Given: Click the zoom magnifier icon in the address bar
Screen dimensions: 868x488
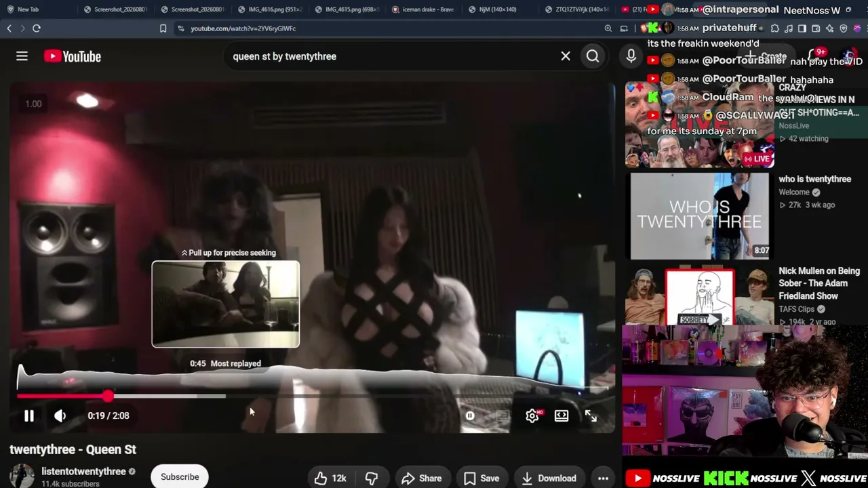Looking at the screenshot, I should 608,28.
